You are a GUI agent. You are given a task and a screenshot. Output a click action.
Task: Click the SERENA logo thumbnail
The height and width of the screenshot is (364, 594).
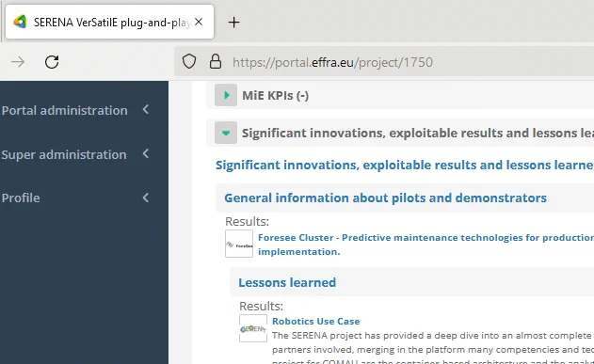coord(253,328)
